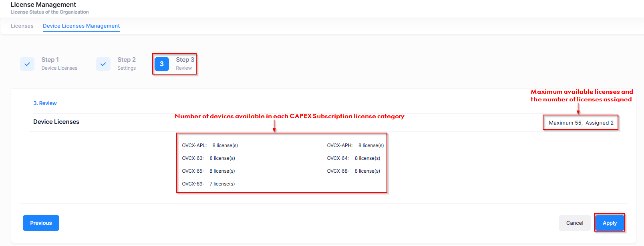Click the Step 3 Review label

(185, 64)
